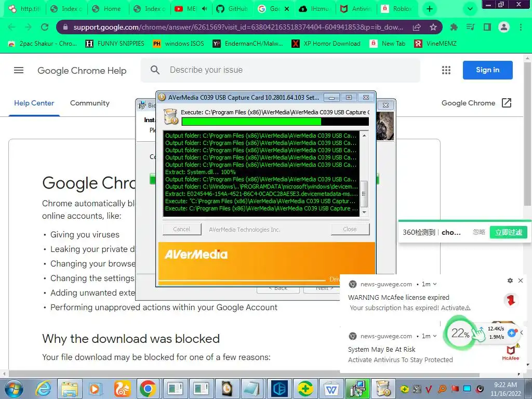Open the EndermanCH/Malw bookmark
The width and height of the screenshot is (532, 399).
point(248,44)
